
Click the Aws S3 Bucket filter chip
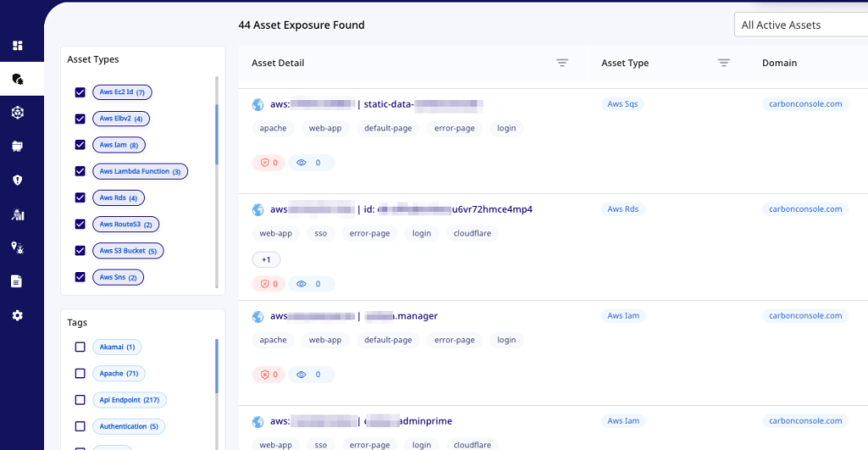pyautogui.click(x=128, y=251)
